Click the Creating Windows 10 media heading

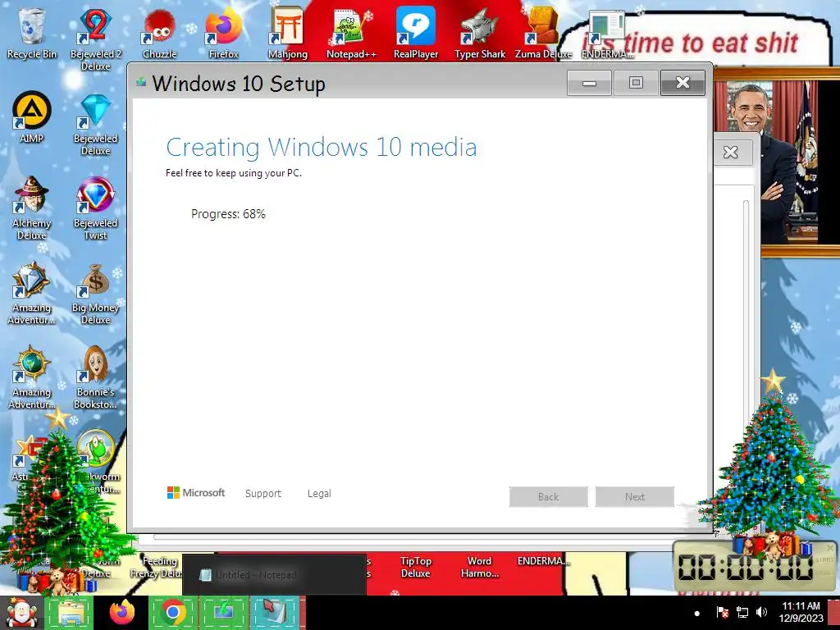pos(322,147)
